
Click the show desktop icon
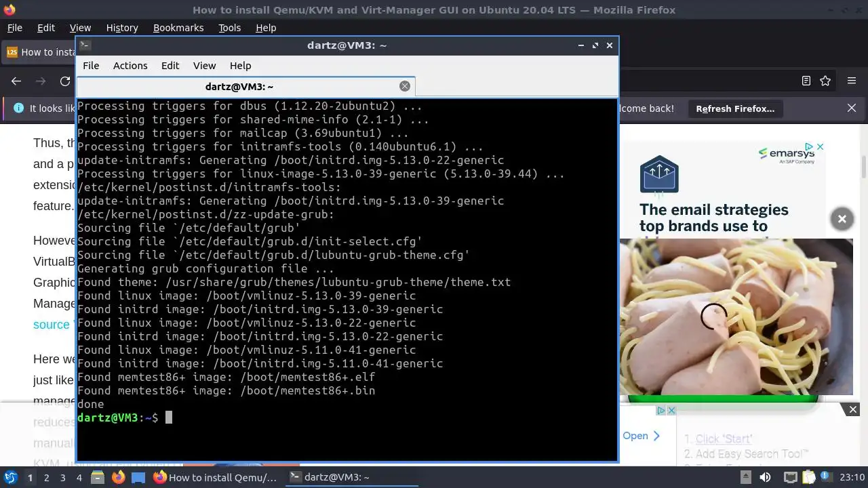point(138,477)
